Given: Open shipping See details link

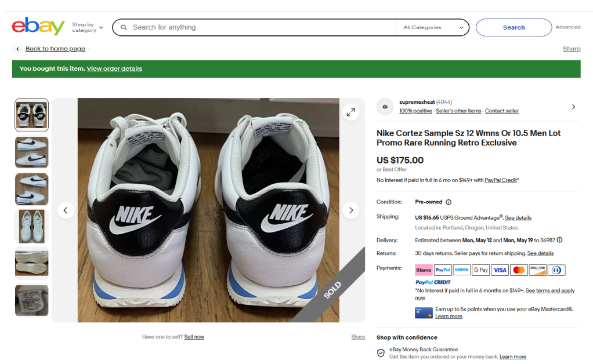Looking at the screenshot, I should (x=518, y=218).
